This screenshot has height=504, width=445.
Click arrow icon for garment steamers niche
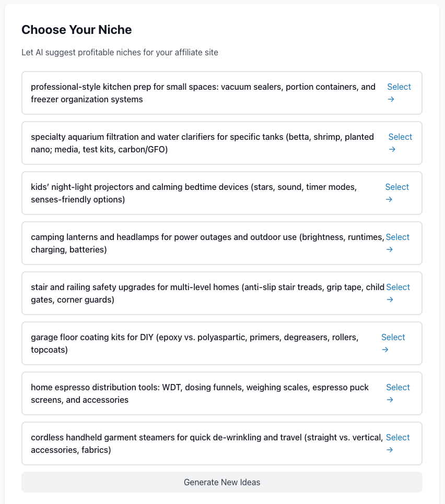tap(389, 450)
